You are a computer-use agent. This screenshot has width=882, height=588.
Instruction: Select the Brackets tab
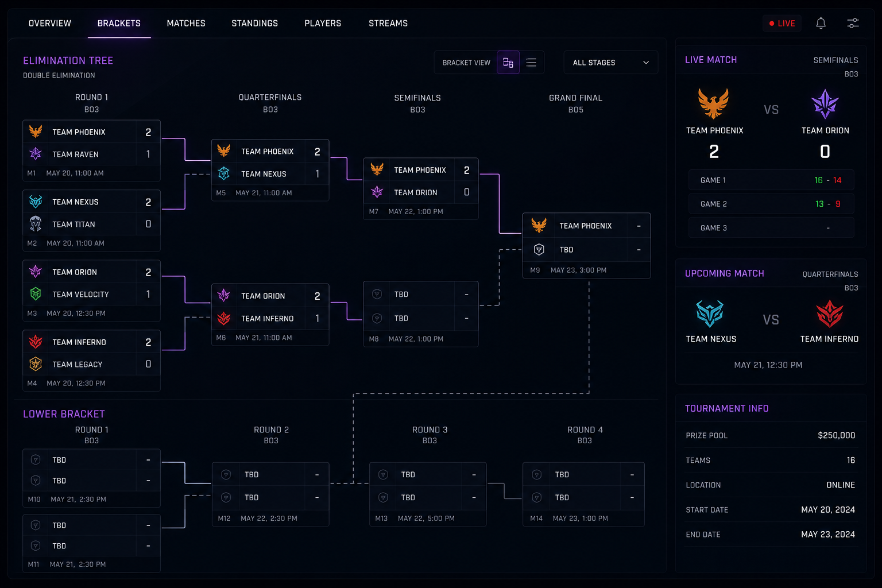(119, 24)
